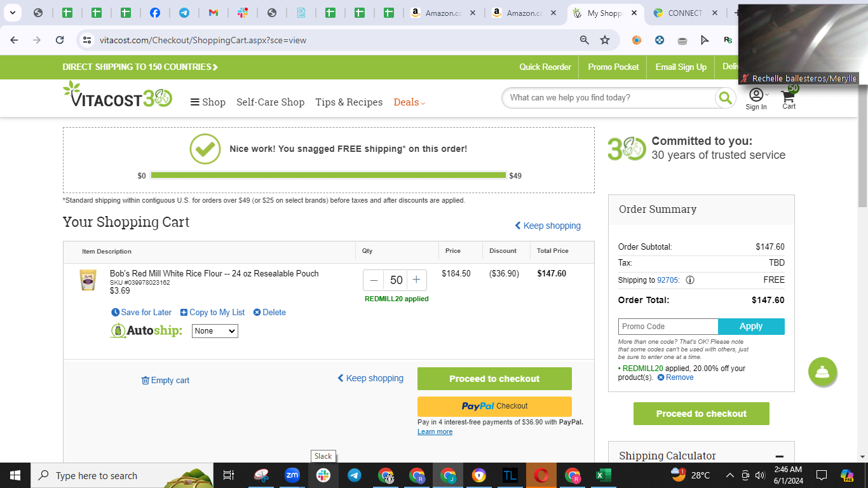The width and height of the screenshot is (868, 488).
Task: Open the Gmail browser tab
Action: tap(213, 13)
